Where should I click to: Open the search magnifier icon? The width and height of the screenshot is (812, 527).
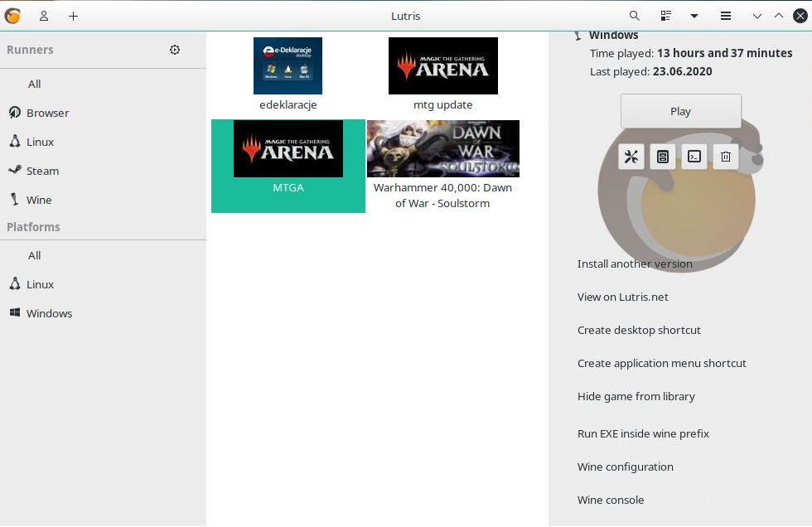click(634, 16)
